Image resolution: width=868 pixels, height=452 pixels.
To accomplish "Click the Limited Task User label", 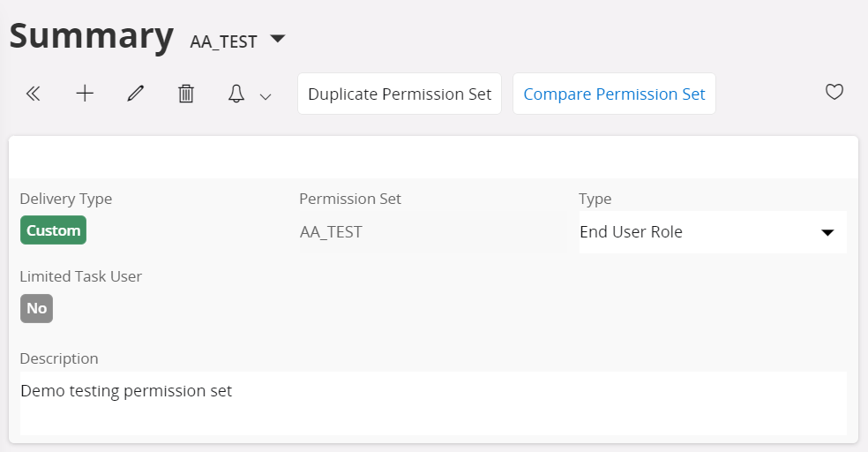I will point(81,276).
